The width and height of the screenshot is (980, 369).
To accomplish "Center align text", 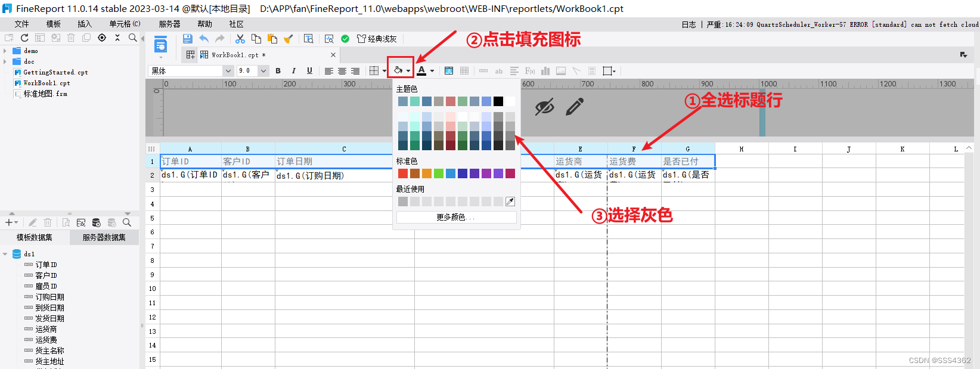I will coord(342,71).
